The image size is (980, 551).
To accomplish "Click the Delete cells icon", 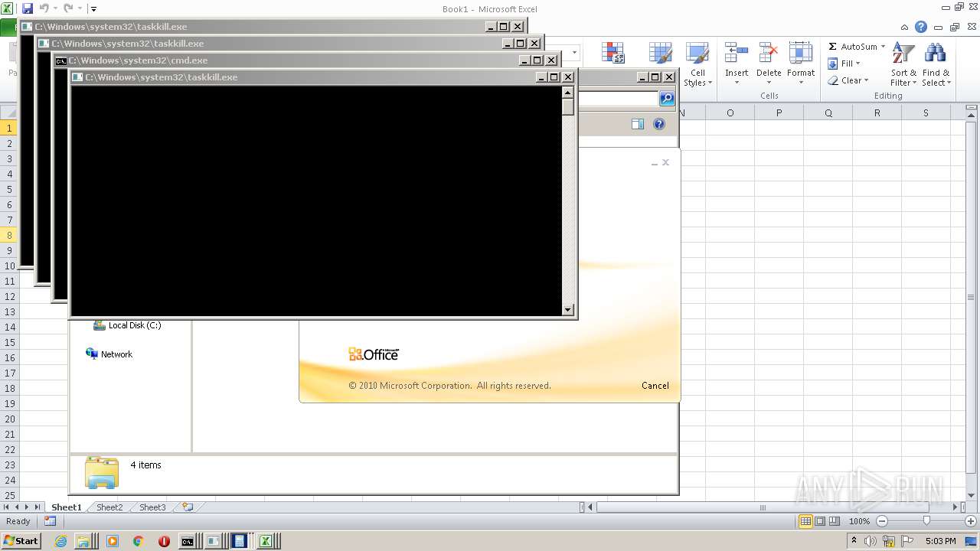I will [x=769, y=54].
